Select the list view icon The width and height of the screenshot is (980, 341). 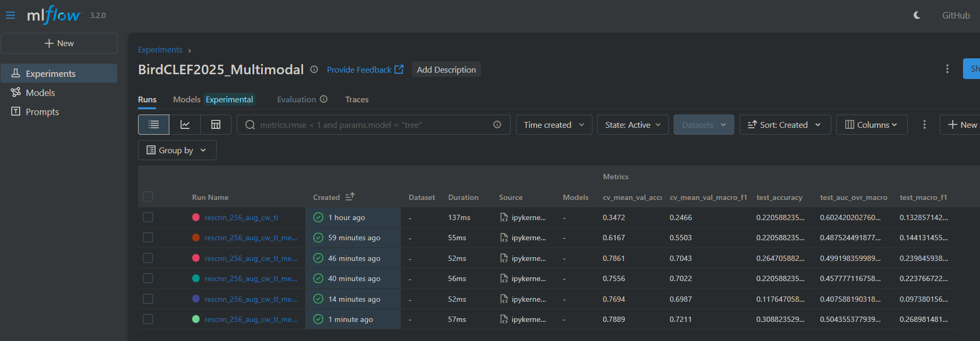(x=154, y=125)
